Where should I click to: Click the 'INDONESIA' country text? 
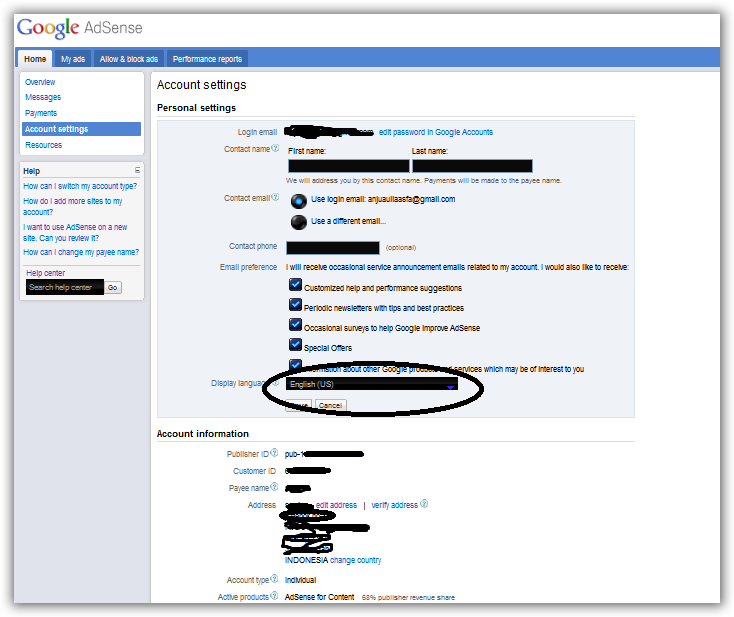tap(306, 560)
